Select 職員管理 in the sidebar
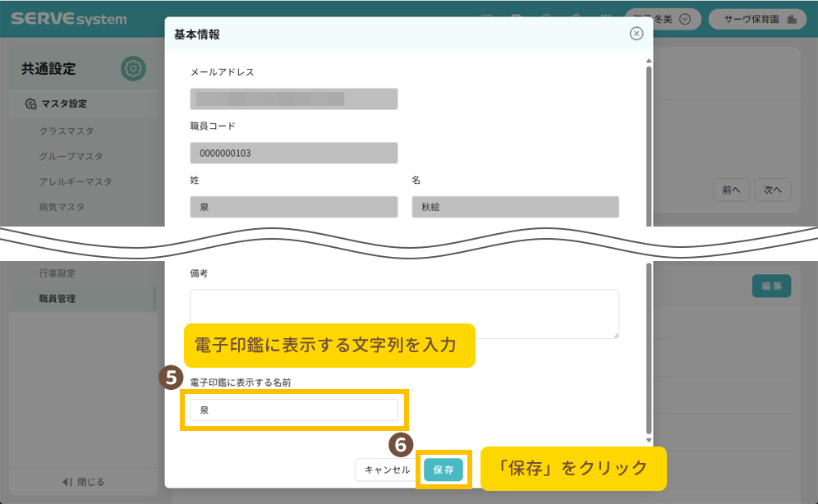The image size is (818, 504). pos(57,299)
